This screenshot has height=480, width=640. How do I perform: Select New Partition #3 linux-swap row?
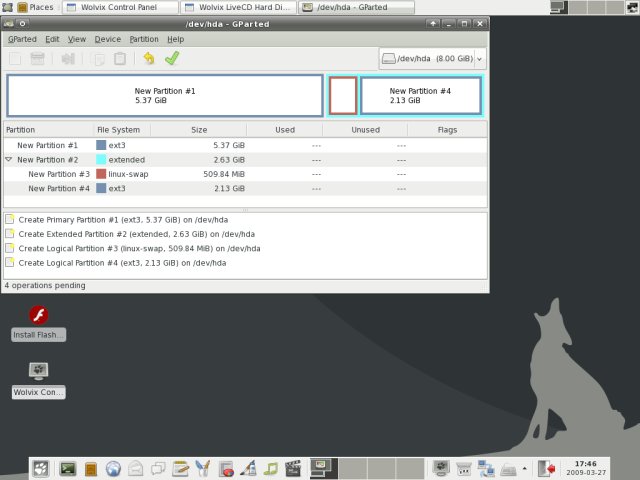coord(245,174)
